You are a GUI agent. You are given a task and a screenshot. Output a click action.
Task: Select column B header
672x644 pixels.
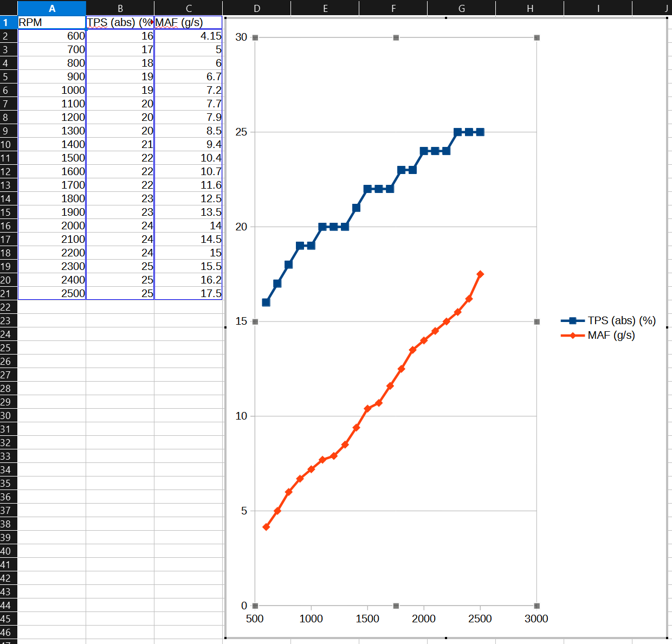tap(120, 8)
